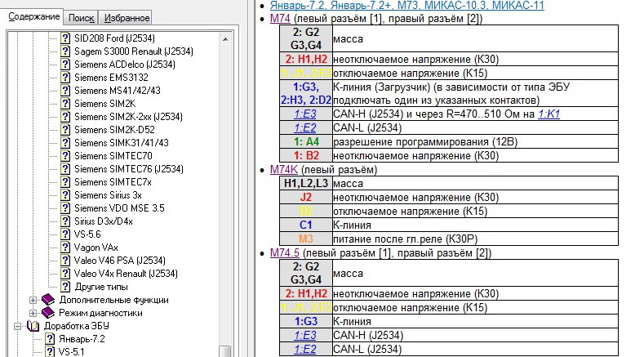Select the Siemens Sirius 3x topic icon

click(x=65, y=195)
